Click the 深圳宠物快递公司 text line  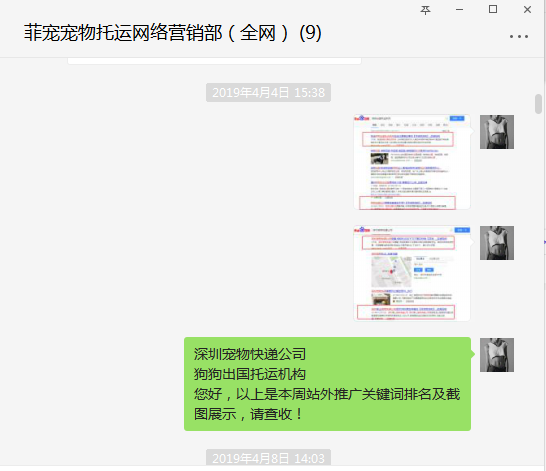(x=250, y=354)
